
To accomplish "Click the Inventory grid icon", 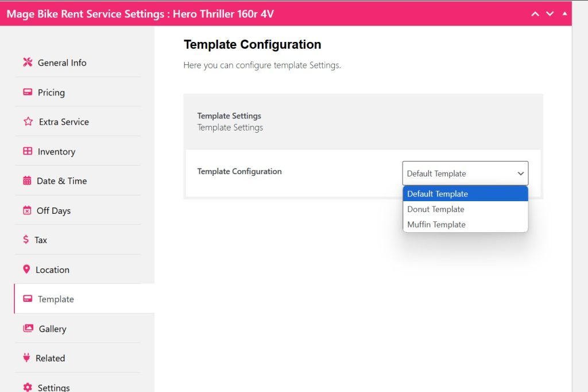I will click(28, 151).
